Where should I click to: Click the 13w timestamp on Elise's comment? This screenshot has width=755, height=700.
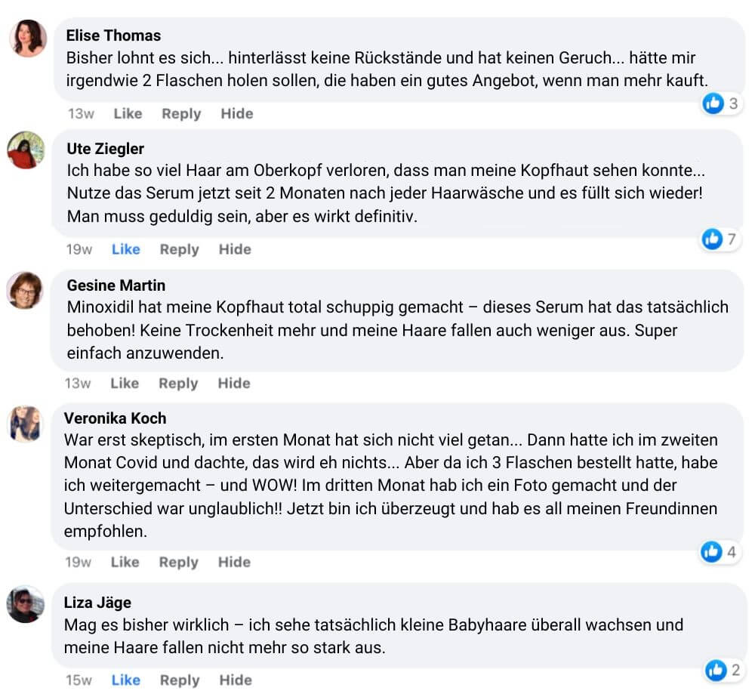[81, 113]
